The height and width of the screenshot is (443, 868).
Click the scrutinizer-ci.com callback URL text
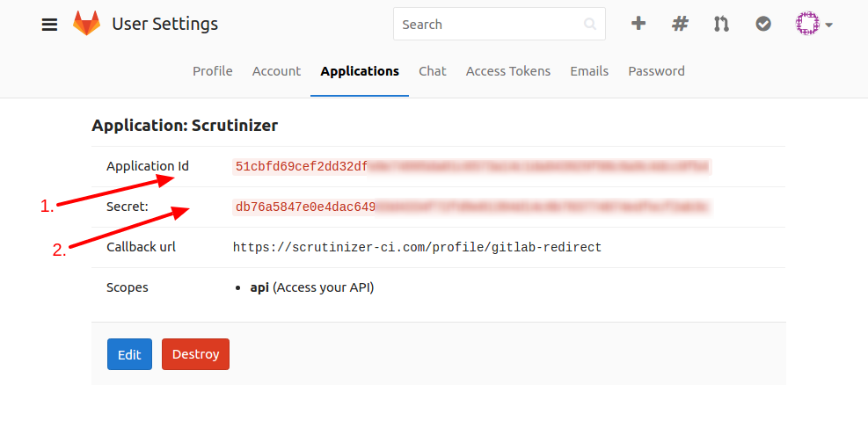click(417, 247)
